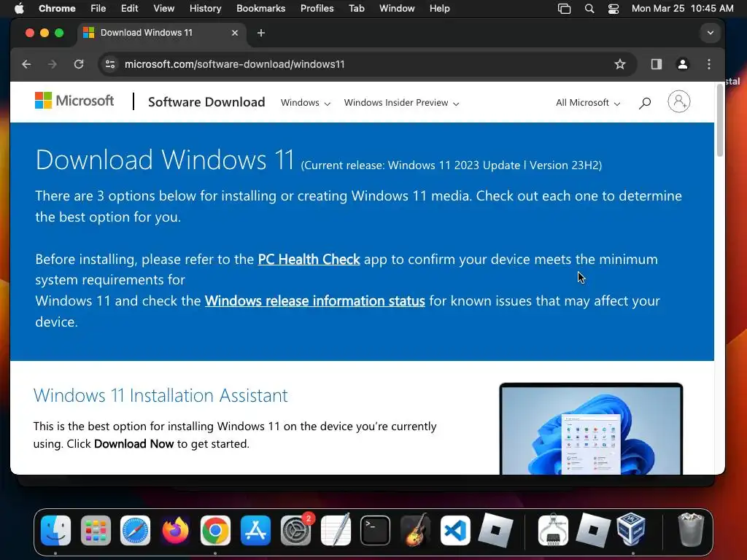The image size is (747, 560).
Task: Open the View menu
Action: (x=163, y=8)
